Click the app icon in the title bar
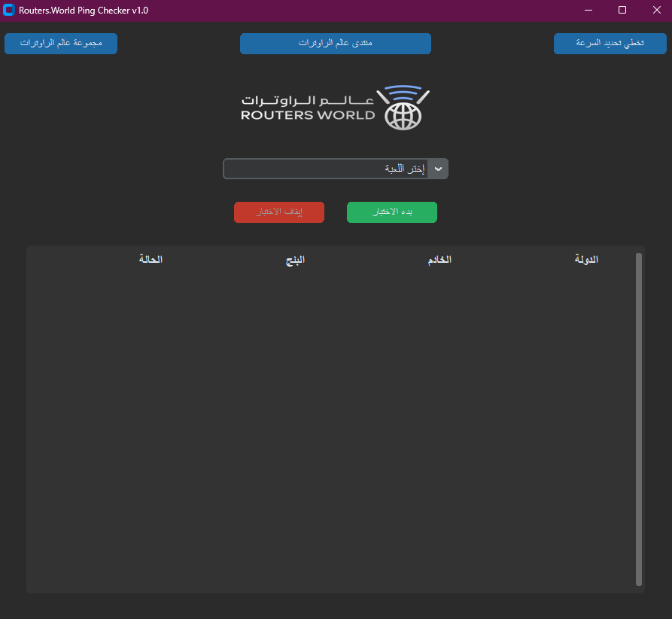 click(8, 10)
